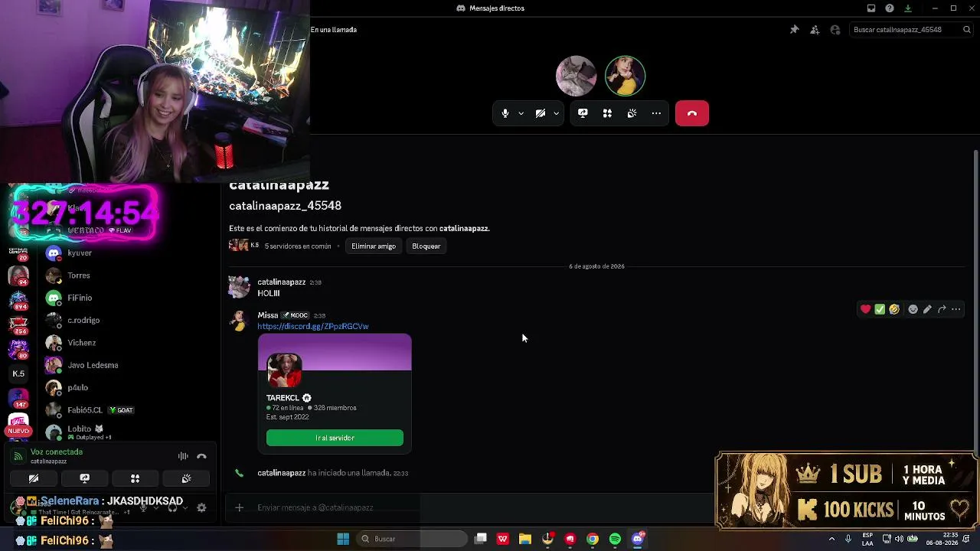This screenshot has height=551, width=980.
Task: Hang up the call with red button
Action: click(692, 113)
